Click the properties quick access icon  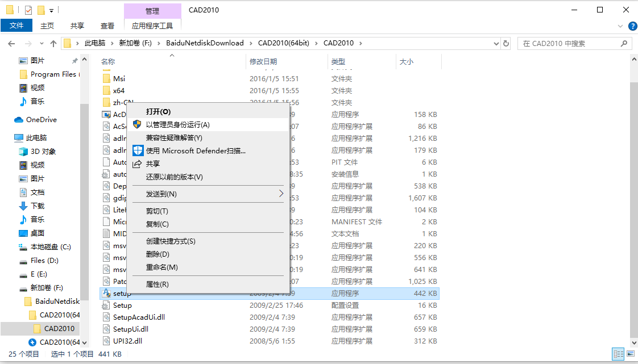(28, 10)
